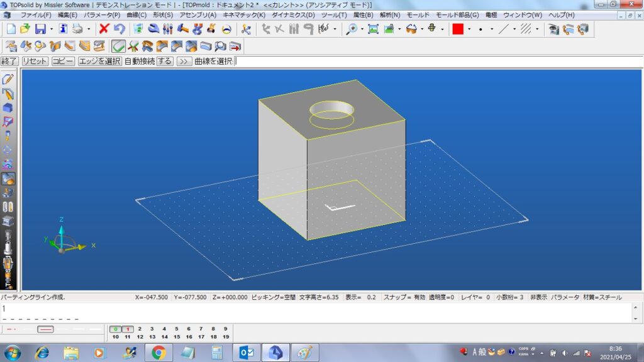Click the branching node icon in toolbar

click(x=246, y=29)
